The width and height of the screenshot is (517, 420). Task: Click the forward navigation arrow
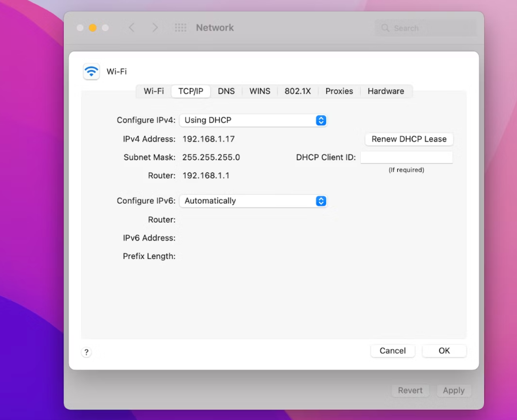[x=155, y=28]
